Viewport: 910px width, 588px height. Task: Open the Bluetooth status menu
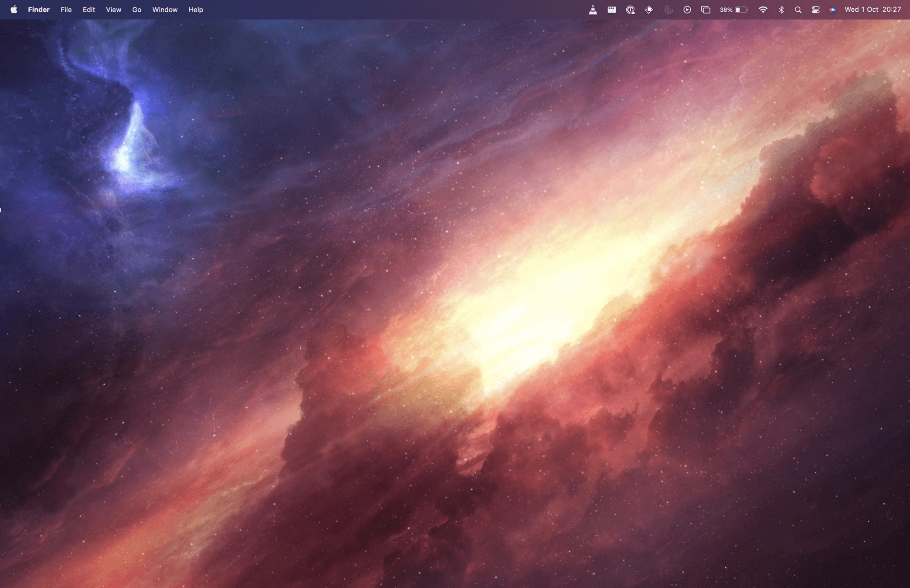click(781, 10)
